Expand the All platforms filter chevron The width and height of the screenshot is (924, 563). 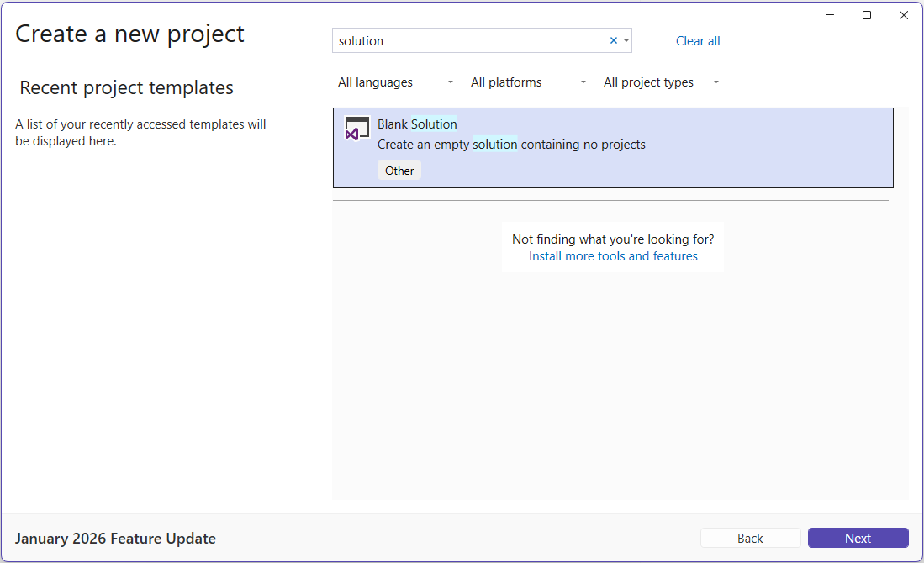coord(583,82)
